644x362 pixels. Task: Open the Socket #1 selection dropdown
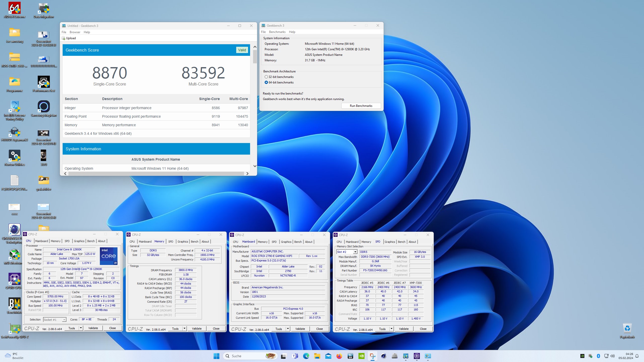coord(55,320)
